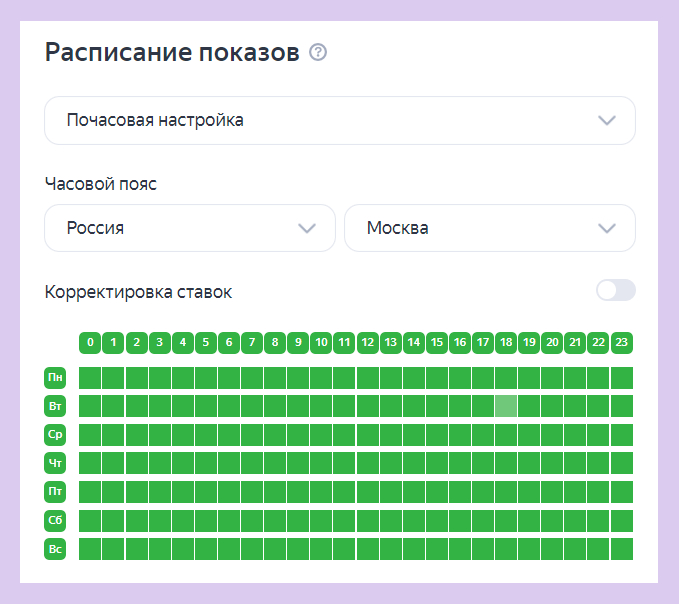Viewport: 679px width, 604px height.
Task: Click the hour 18 column header
Action: (506, 343)
